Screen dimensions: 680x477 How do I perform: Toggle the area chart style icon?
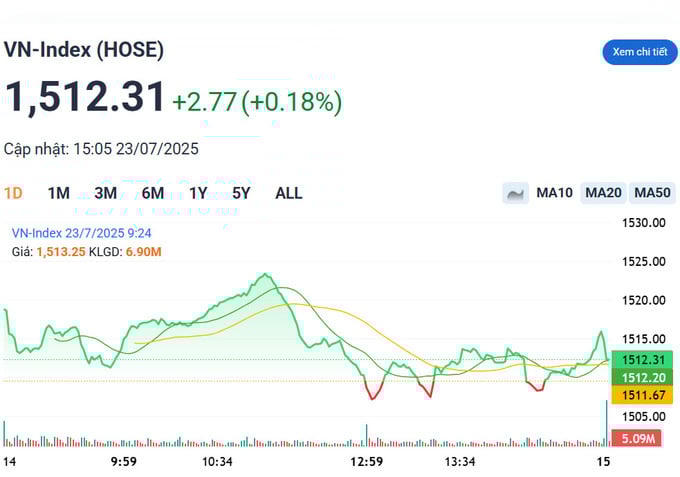pos(515,193)
